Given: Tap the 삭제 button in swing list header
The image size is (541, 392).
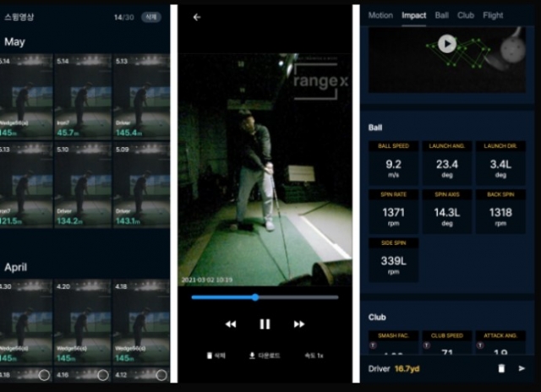Looking at the screenshot, I should (151, 17).
